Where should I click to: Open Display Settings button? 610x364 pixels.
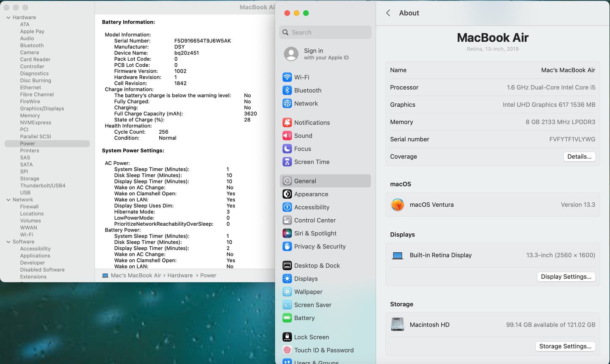tap(566, 277)
